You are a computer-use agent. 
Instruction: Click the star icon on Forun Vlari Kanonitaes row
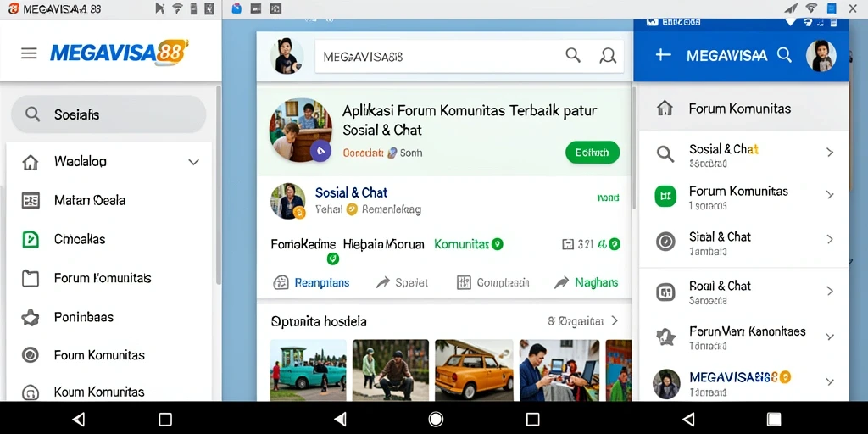[x=665, y=337]
